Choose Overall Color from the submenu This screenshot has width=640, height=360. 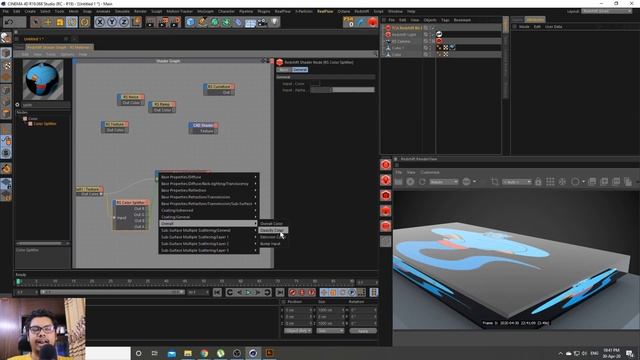coord(273,224)
